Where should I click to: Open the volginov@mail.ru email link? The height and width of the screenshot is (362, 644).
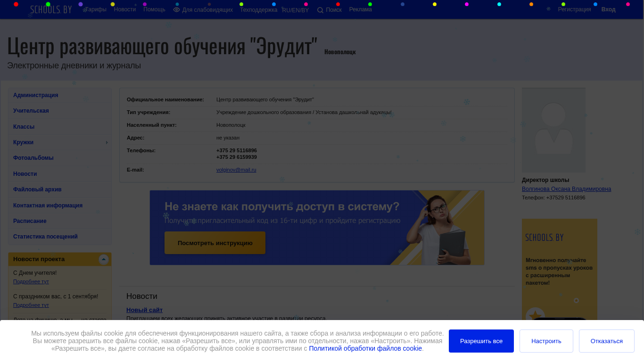[x=236, y=170]
